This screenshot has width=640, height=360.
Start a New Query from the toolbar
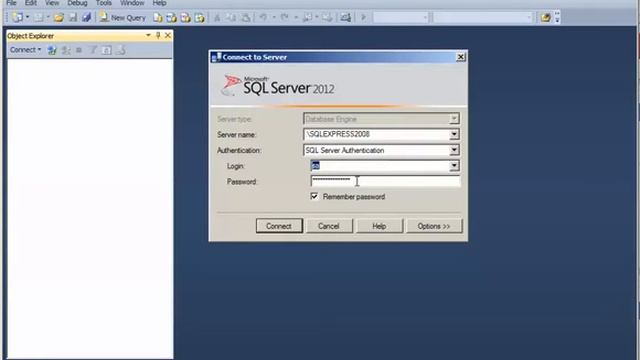point(122,18)
